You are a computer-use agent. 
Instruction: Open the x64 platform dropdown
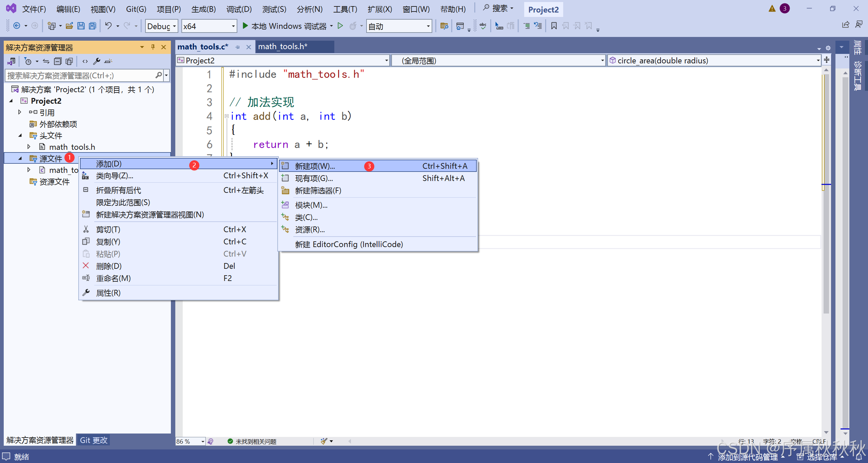pos(233,26)
